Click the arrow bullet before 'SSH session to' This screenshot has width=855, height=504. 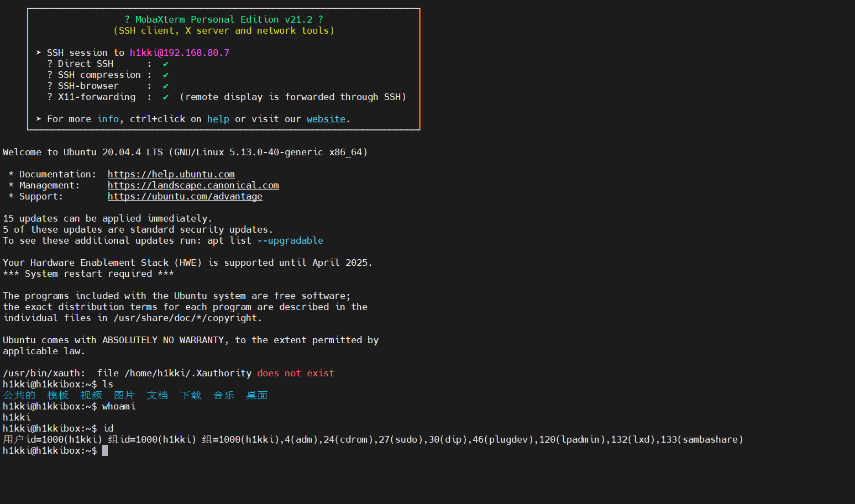(x=39, y=53)
